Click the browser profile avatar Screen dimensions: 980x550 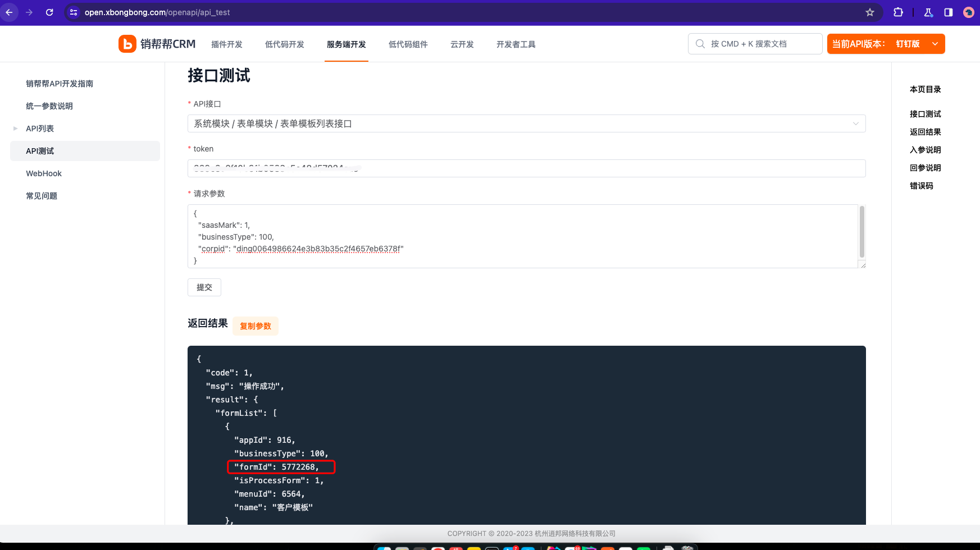(968, 12)
